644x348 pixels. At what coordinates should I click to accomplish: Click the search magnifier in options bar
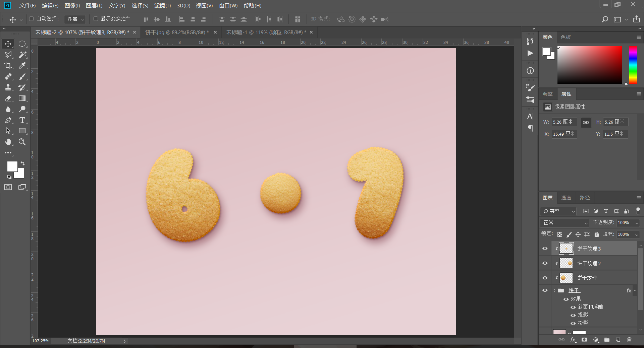click(x=605, y=19)
